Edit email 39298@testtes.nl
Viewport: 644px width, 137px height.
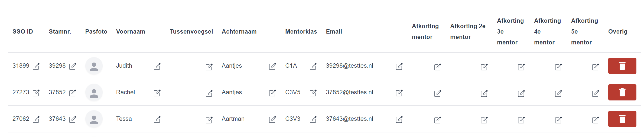(x=399, y=66)
